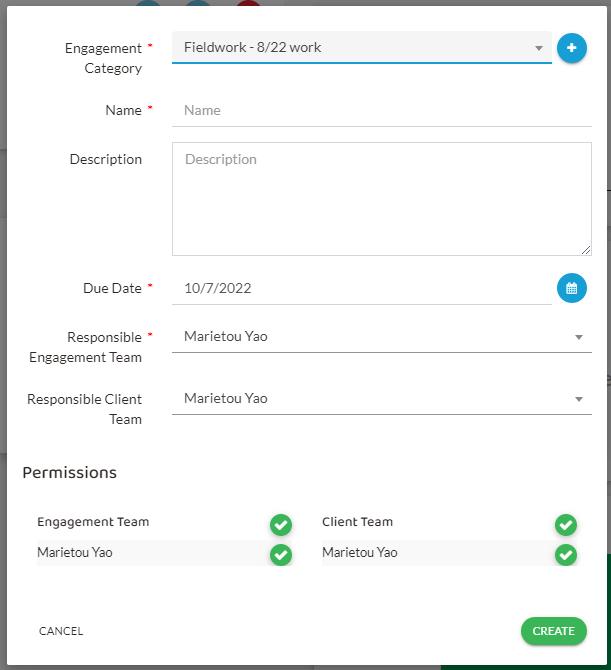Expand the Engagement Category dropdown arrow
The height and width of the screenshot is (670, 611).
tap(538, 48)
